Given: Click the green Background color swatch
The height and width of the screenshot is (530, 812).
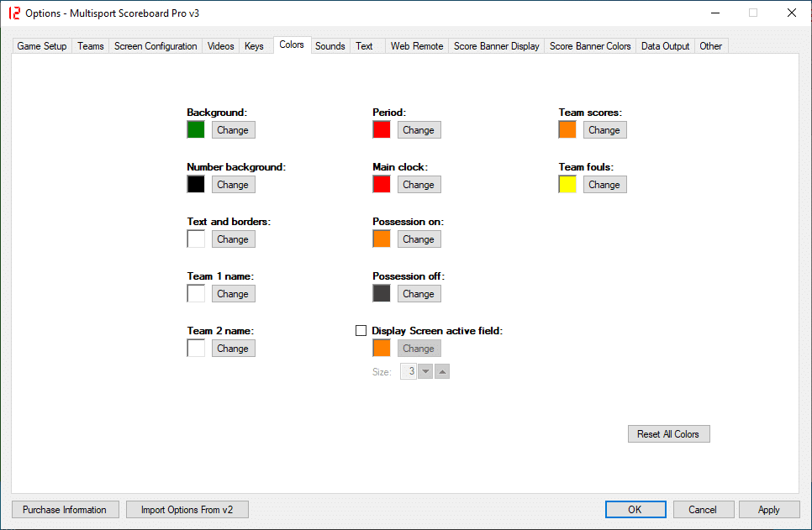Looking at the screenshot, I should tap(196, 130).
